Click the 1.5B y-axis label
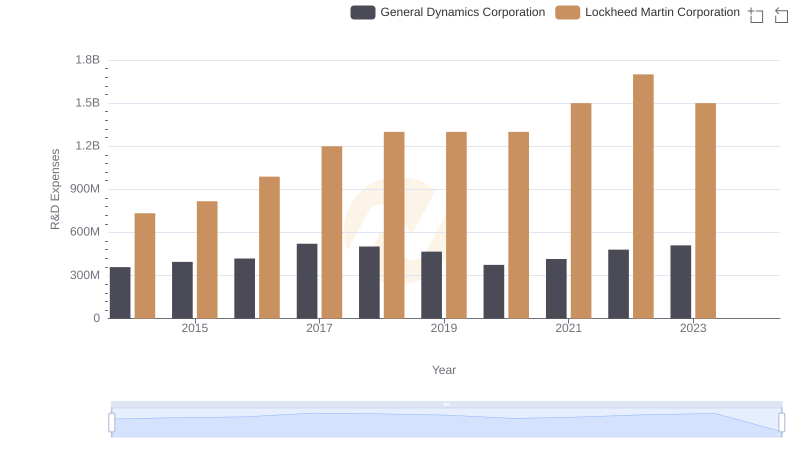This screenshot has height=461, width=800. tap(87, 103)
